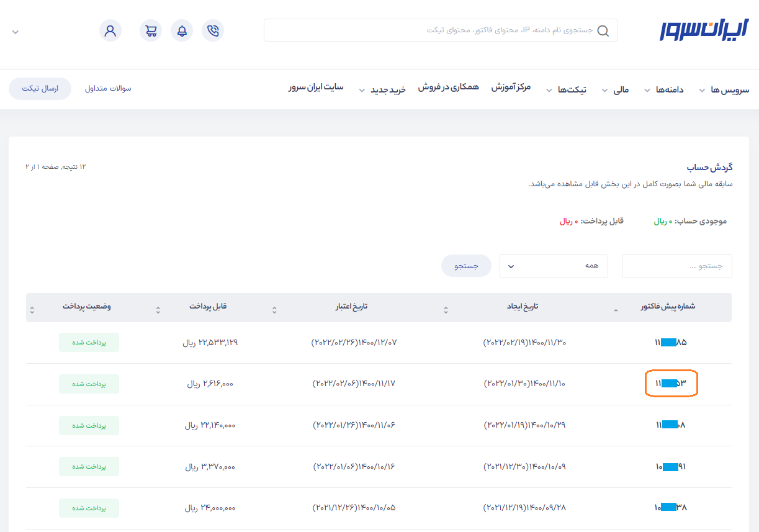This screenshot has width=759, height=532.
Task: Click the user profile icon
Action: 110,30
